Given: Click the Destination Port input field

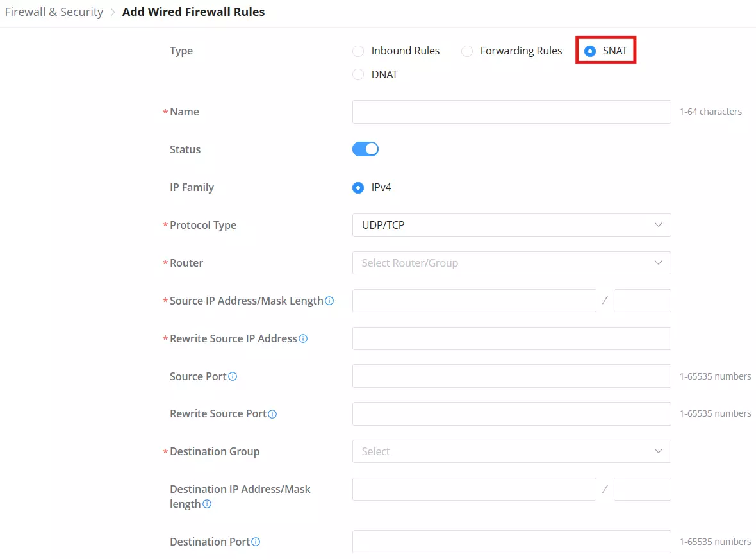Looking at the screenshot, I should pyautogui.click(x=511, y=542).
